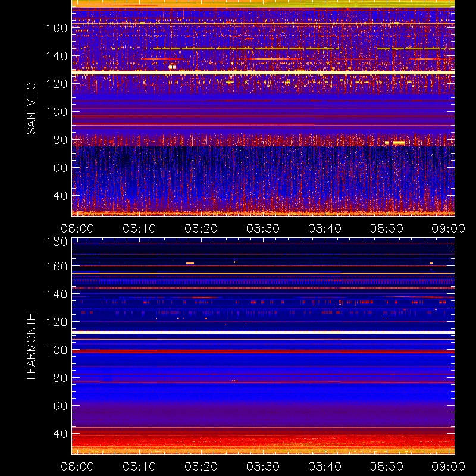Click the 100 tick label on the Learmonth plot
476x476 pixels.
(x=57, y=350)
